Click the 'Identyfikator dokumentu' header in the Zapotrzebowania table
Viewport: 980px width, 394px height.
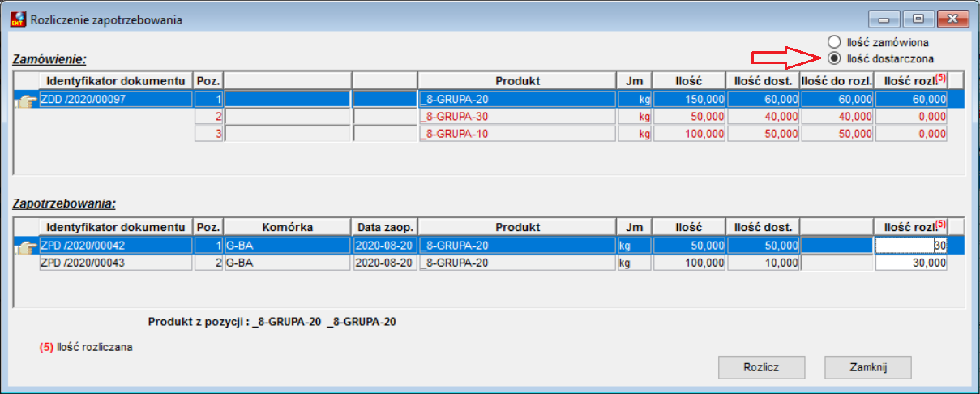[x=117, y=226]
